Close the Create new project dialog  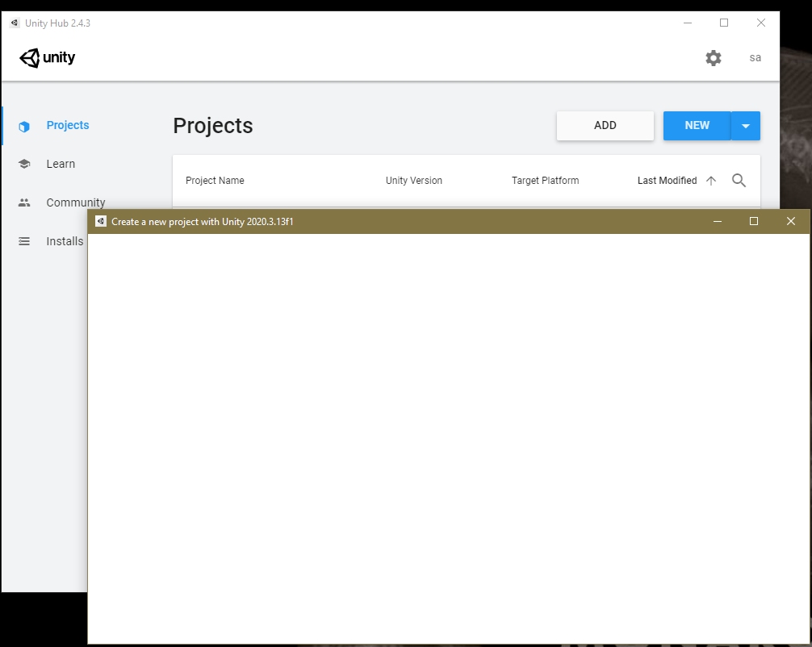tap(790, 222)
